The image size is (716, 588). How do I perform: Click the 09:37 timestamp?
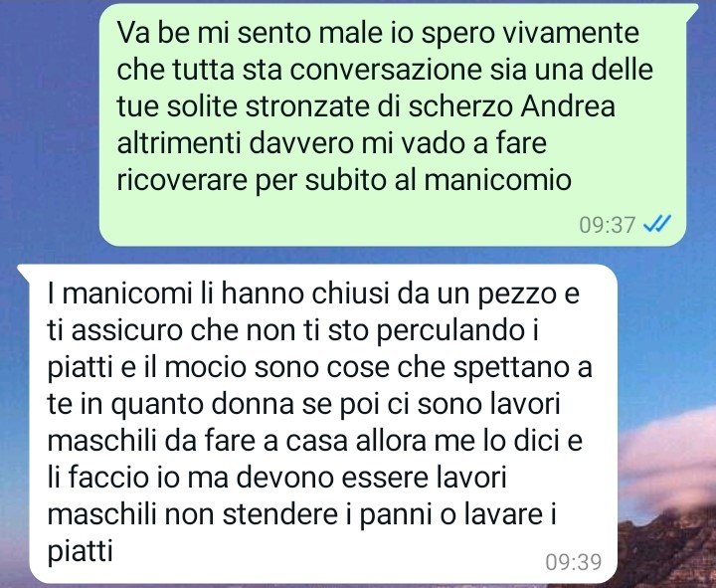point(608,224)
